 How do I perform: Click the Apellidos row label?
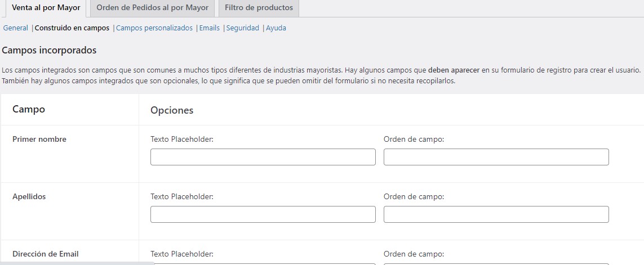[29, 197]
